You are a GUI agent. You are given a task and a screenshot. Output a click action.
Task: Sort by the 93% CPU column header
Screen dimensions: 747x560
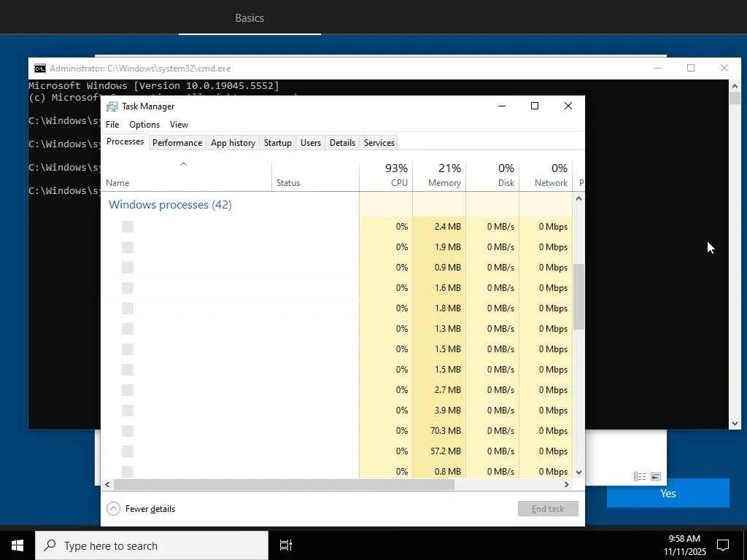[x=386, y=175]
